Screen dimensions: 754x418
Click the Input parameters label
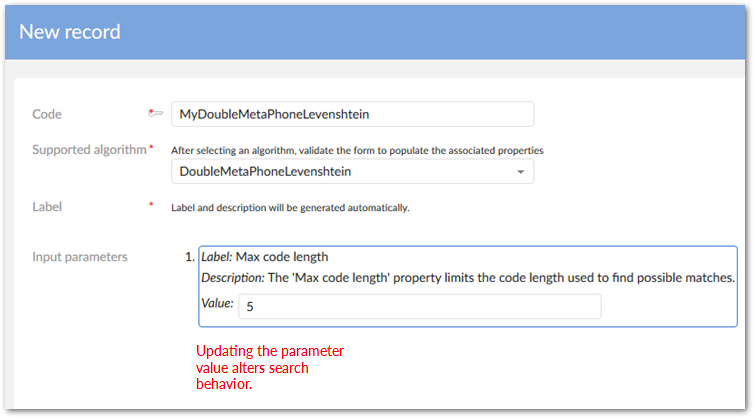click(80, 257)
